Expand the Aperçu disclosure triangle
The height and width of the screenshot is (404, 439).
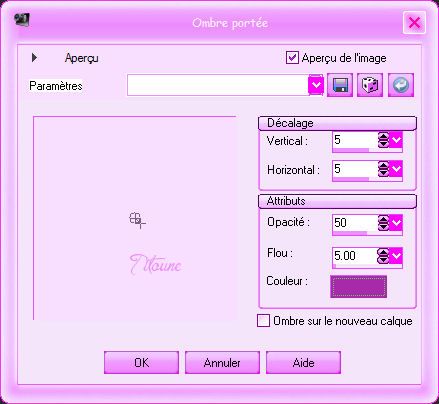pos(34,58)
